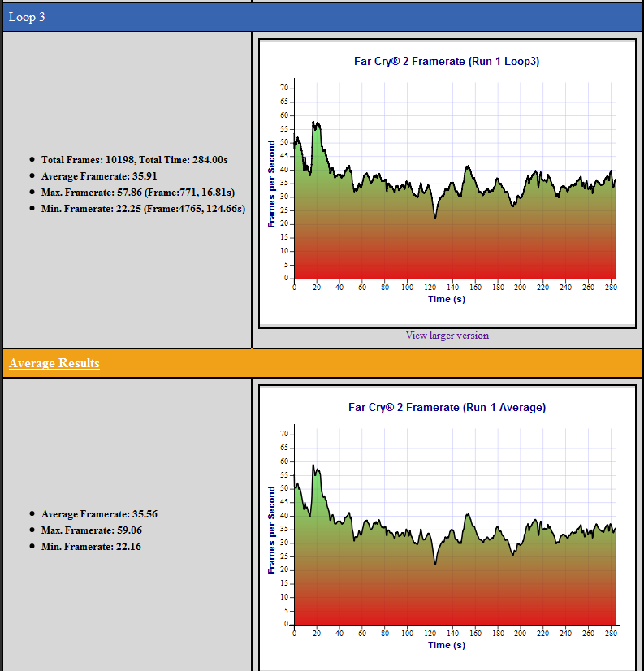Click the 'Time (s)' axis label in Average chart
Image resolution: width=644 pixels, height=671 pixels.
pos(447,645)
